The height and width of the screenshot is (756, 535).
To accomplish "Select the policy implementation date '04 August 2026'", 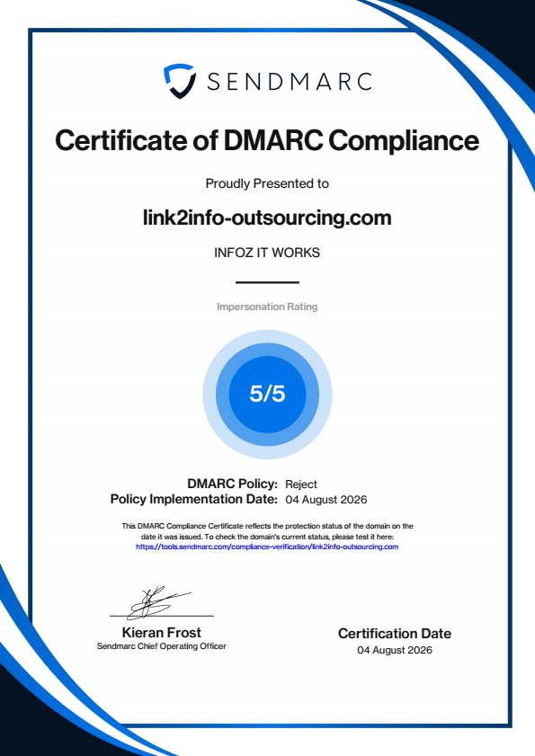I will [x=326, y=500].
